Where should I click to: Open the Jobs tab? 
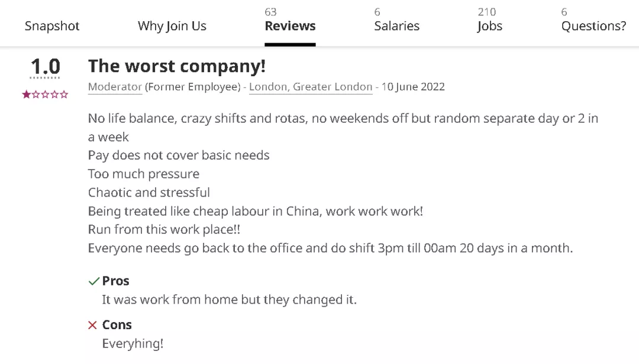tap(489, 26)
